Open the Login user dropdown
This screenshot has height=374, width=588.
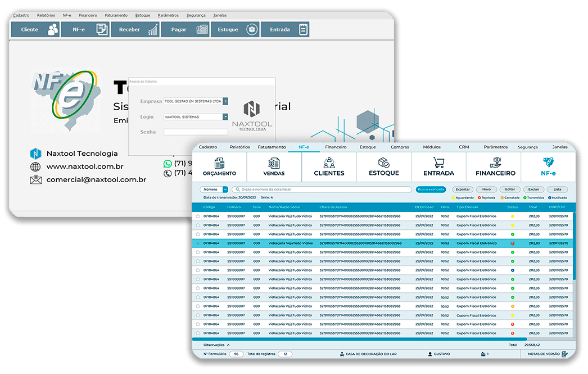225,117
